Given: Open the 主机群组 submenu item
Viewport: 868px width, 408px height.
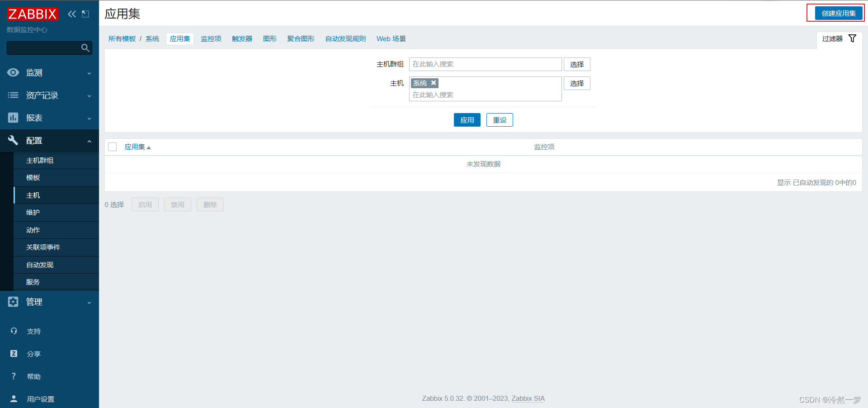Looking at the screenshot, I should click(x=56, y=161).
